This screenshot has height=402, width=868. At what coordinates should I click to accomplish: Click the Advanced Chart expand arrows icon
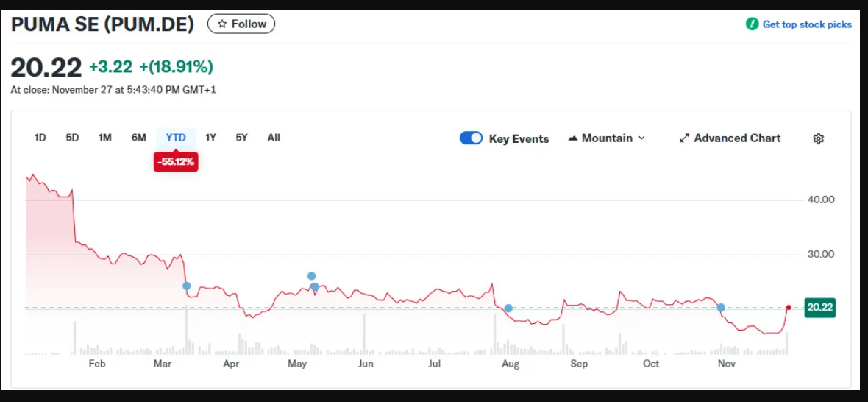tap(684, 138)
